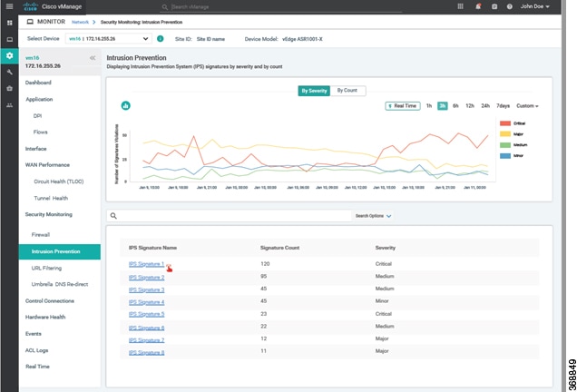Set the time range to 7days
Image resolution: width=577 pixels, height=392 pixels.
(503, 105)
